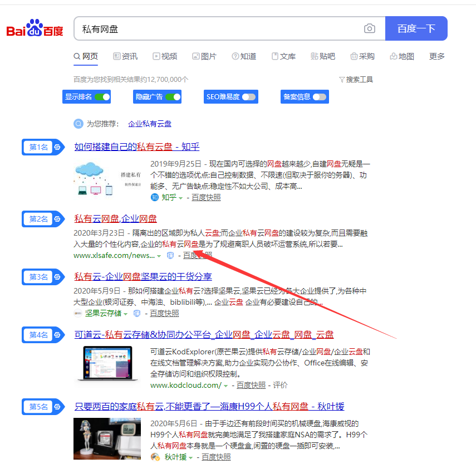The width and height of the screenshot is (476, 468).
Task: Click the 第3名 rank badge
Action: [x=43, y=277]
